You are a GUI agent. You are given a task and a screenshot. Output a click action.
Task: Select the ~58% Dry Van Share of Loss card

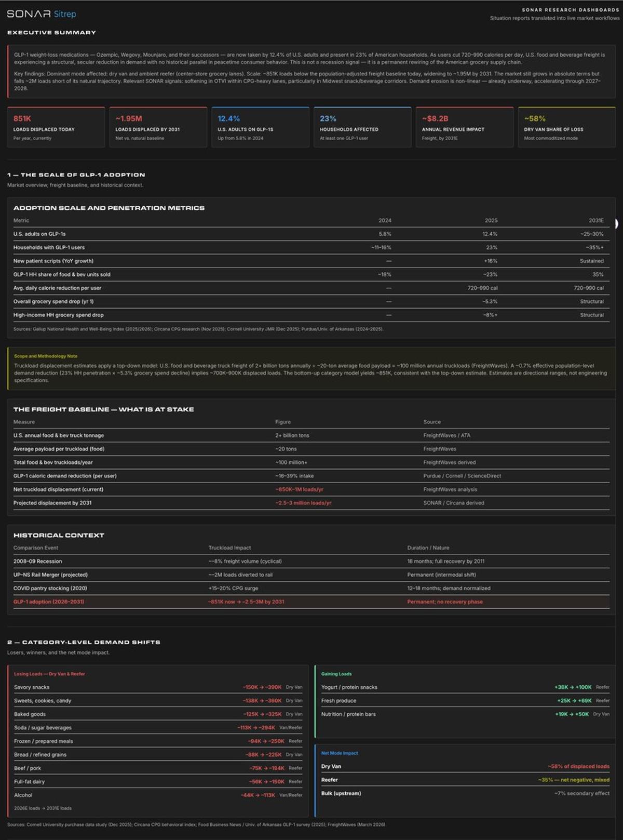click(566, 128)
